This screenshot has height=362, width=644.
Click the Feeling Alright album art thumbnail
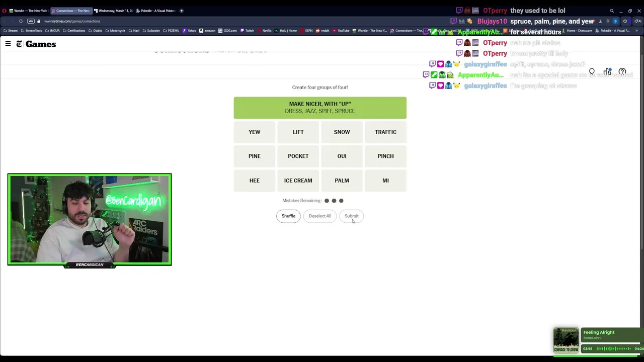(566, 340)
